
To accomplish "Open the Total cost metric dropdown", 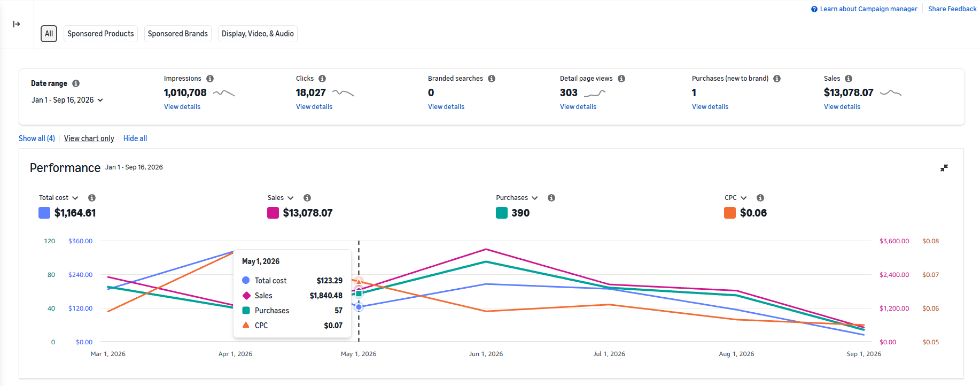I will (x=59, y=198).
